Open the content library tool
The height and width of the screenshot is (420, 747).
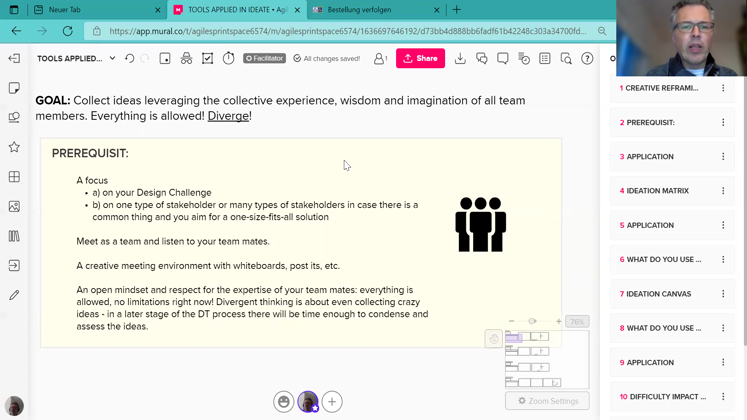click(14, 236)
